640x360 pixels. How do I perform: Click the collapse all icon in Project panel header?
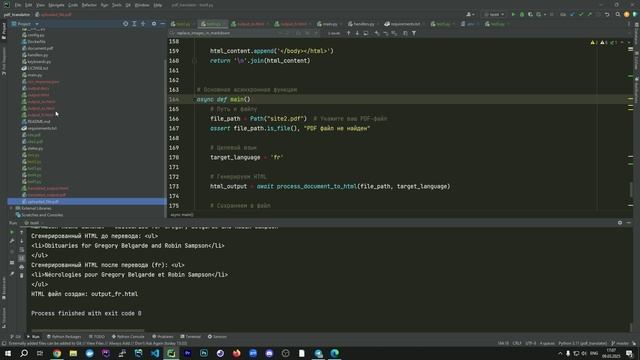143,24
